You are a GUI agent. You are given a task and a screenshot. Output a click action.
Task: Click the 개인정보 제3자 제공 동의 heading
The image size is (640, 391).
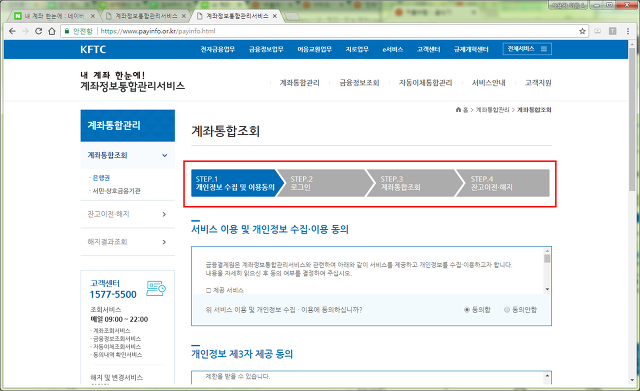click(x=242, y=353)
